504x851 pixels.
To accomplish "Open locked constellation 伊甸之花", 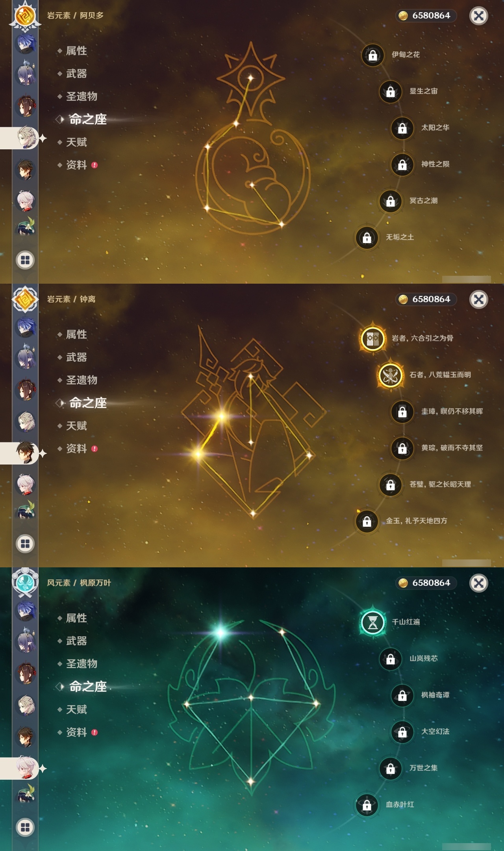I will (x=372, y=55).
